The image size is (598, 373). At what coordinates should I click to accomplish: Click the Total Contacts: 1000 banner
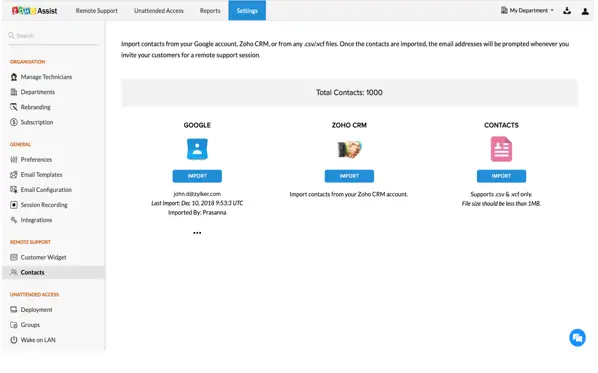[x=349, y=93]
